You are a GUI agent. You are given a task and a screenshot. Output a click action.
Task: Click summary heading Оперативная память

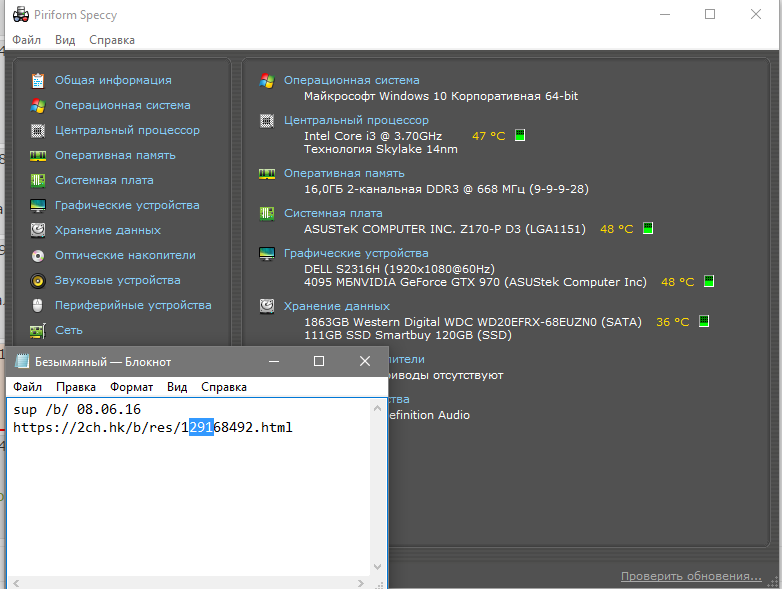[344, 173]
